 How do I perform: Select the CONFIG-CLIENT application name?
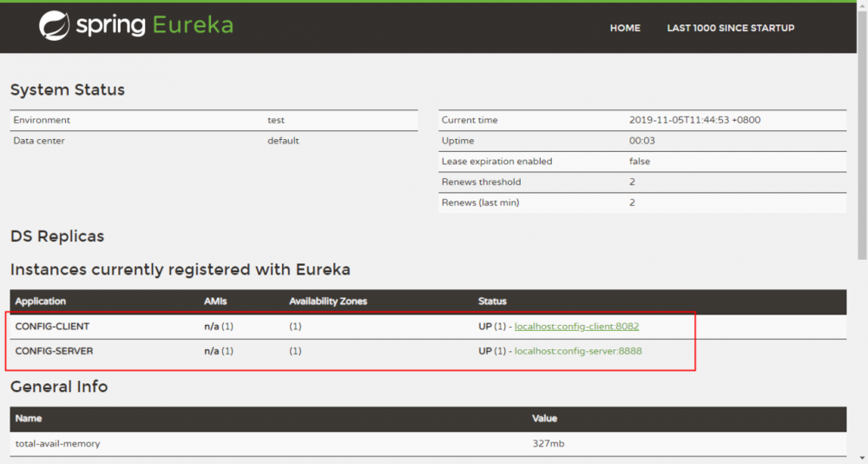52,327
